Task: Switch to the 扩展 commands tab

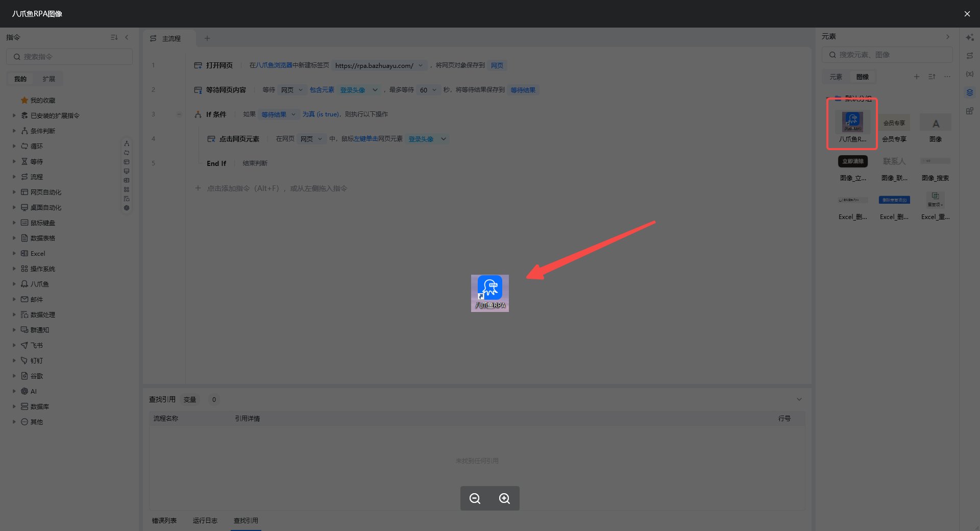Action: tap(49, 79)
